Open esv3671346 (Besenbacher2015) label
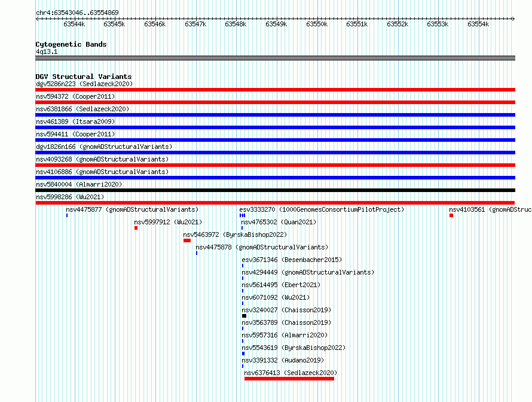532x402 pixels. pos(292,260)
